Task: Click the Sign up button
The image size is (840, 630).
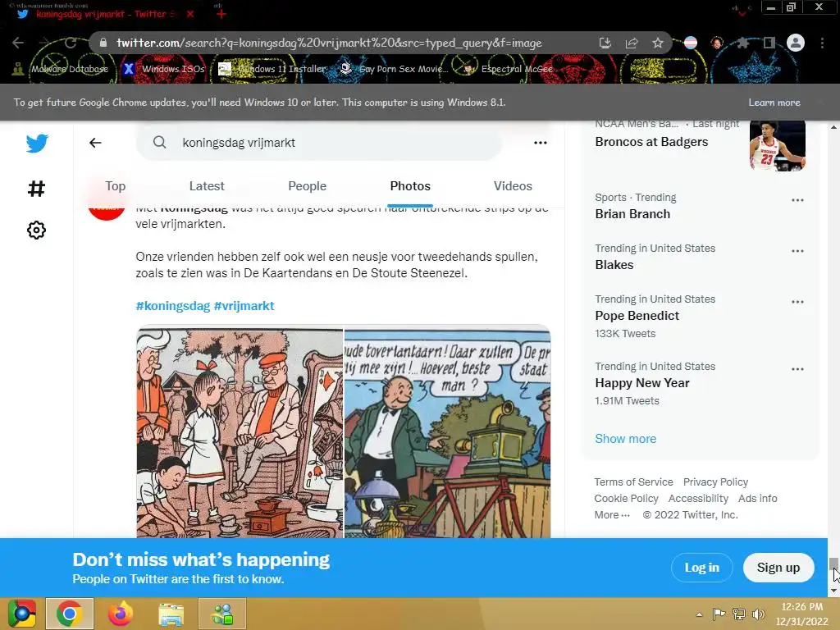Action: pyautogui.click(x=778, y=568)
